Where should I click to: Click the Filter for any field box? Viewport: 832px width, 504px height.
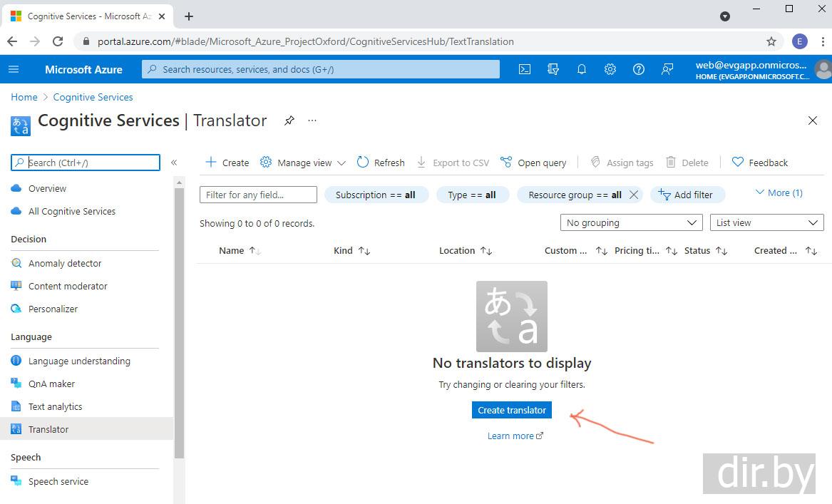[x=258, y=195]
